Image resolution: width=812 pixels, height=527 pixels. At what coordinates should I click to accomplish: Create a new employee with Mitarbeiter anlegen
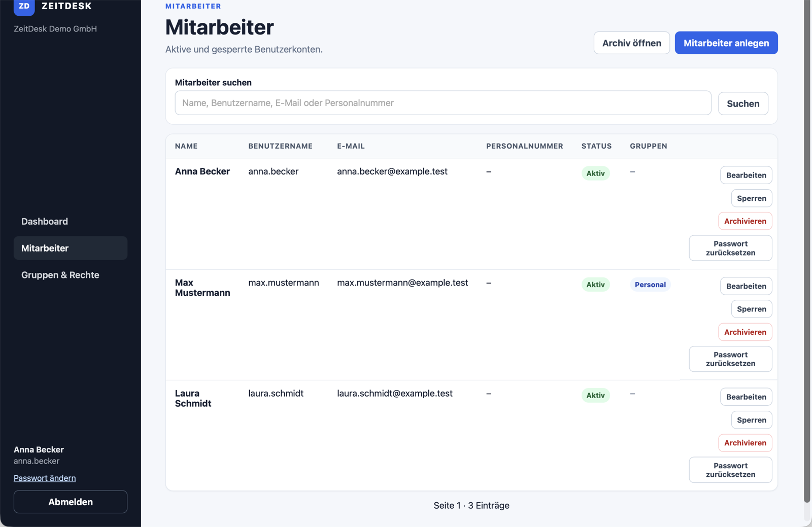(726, 43)
